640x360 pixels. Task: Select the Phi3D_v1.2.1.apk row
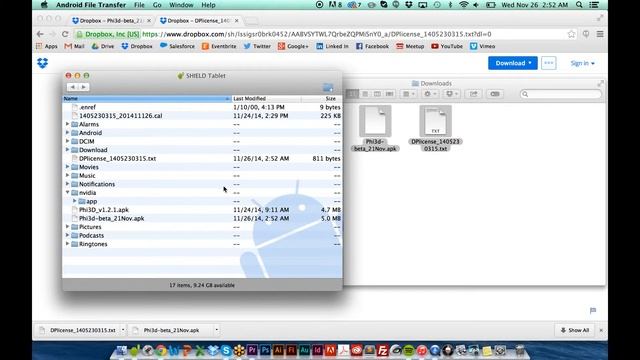[202, 209]
